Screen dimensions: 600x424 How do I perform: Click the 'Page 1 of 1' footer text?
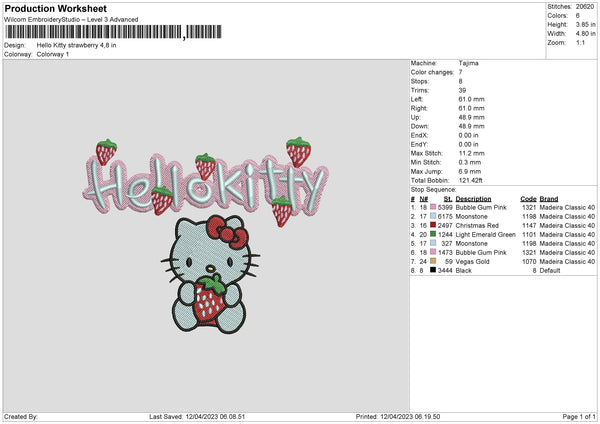[x=579, y=417]
